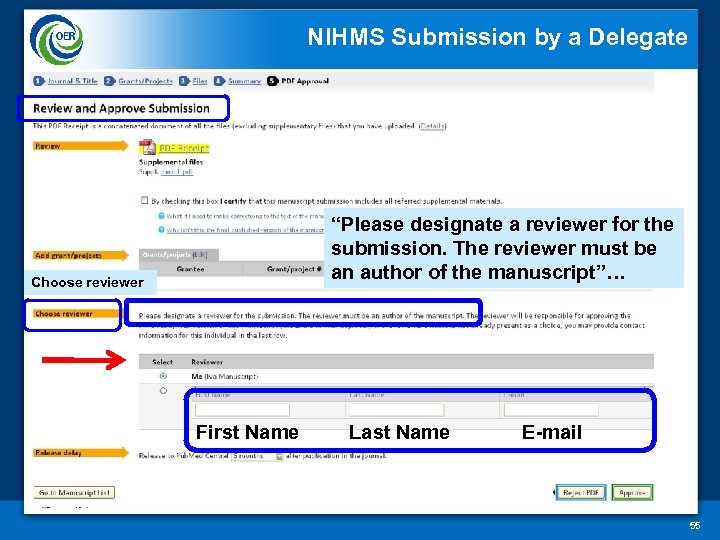This screenshot has width=720, height=540.
Task: Click the Edit link in Grants/projects
Action: click(200, 255)
